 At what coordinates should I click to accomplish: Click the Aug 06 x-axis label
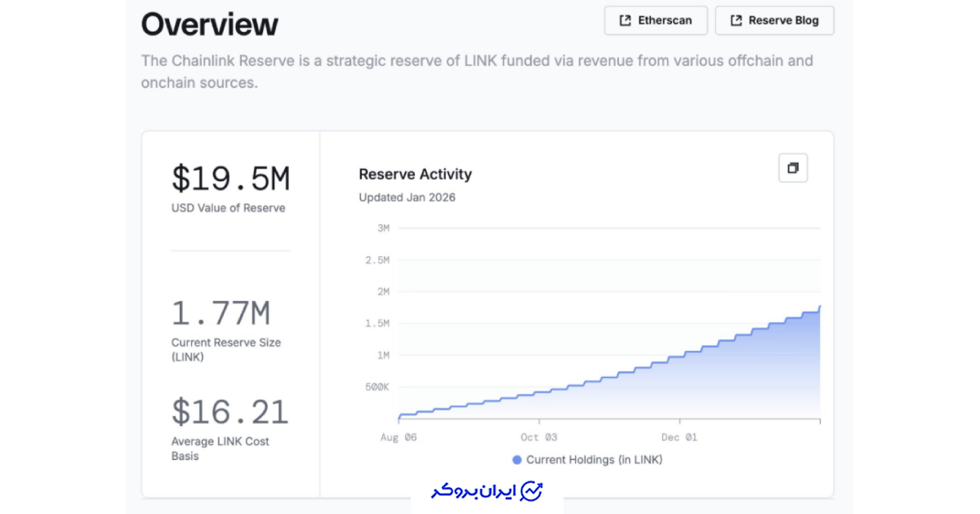click(399, 437)
